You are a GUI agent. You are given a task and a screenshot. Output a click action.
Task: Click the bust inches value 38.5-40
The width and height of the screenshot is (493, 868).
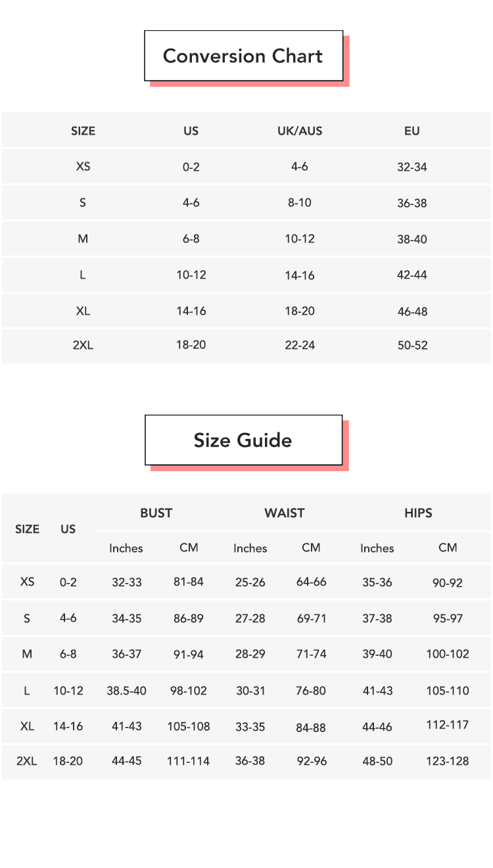coord(126,691)
